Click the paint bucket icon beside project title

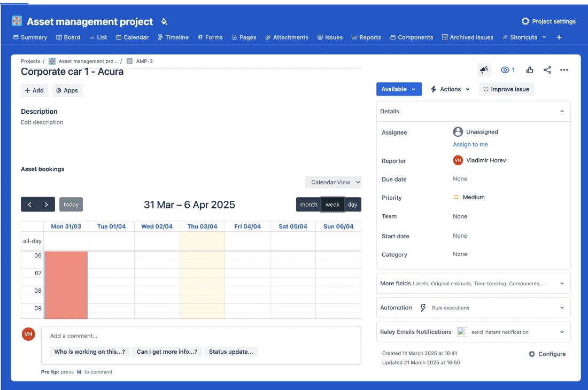(164, 22)
